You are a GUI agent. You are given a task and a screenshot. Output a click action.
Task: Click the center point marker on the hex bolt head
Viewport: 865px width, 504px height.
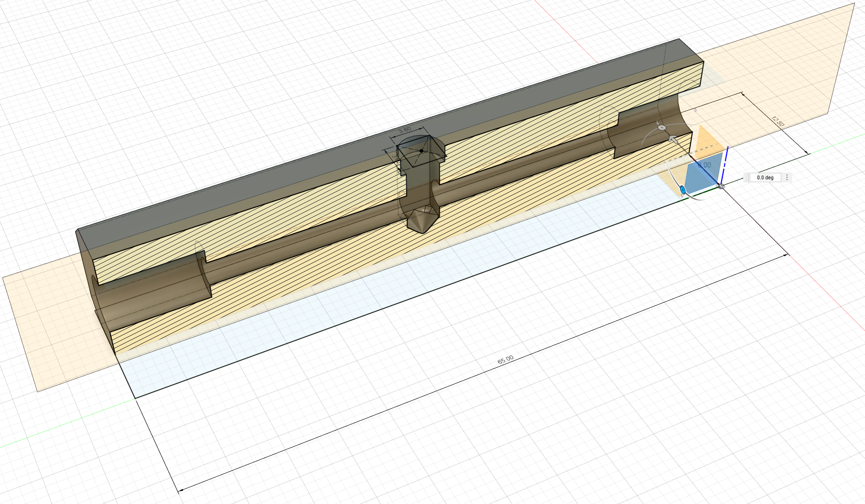[x=421, y=151]
